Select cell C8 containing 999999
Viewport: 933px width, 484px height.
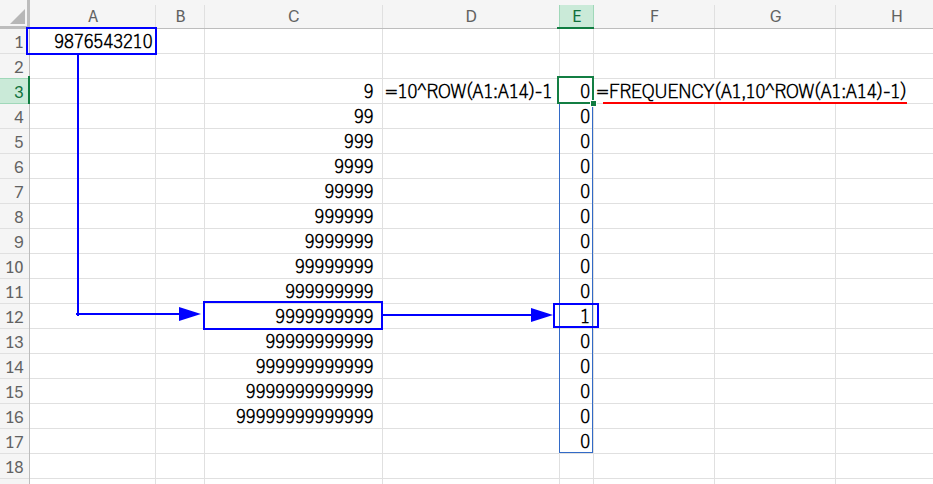click(x=293, y=216)
